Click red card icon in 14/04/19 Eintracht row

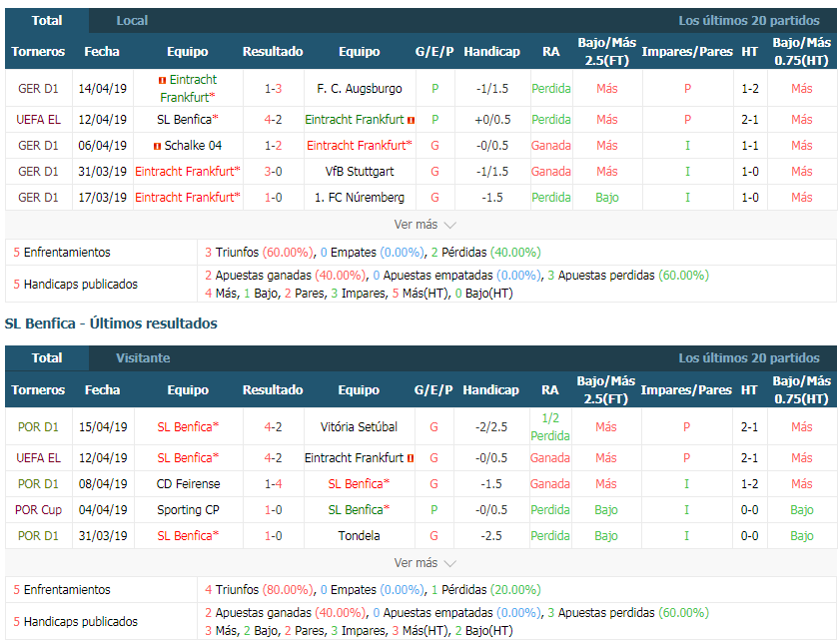coord(162,80)
